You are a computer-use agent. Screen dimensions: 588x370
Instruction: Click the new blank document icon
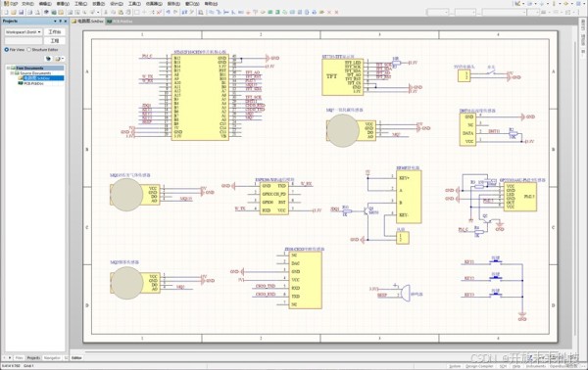click(7, 12)
